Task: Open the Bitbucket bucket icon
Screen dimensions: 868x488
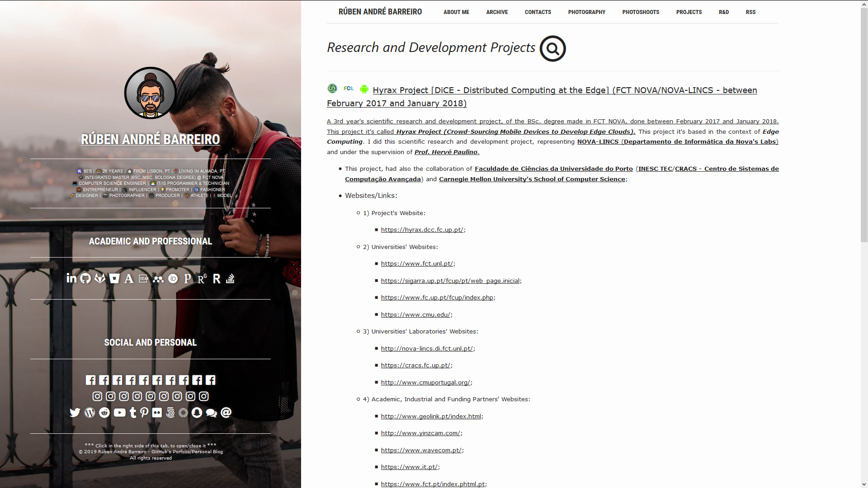Action: point(114,278)
